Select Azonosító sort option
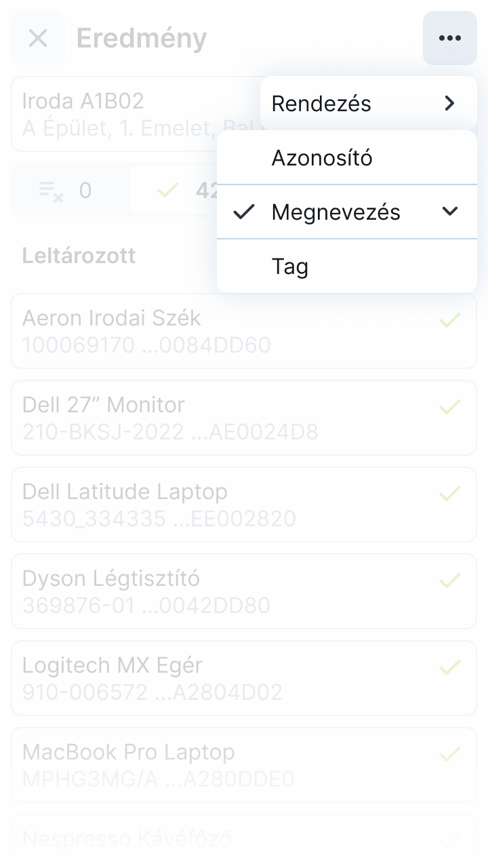 click(322, 158)
